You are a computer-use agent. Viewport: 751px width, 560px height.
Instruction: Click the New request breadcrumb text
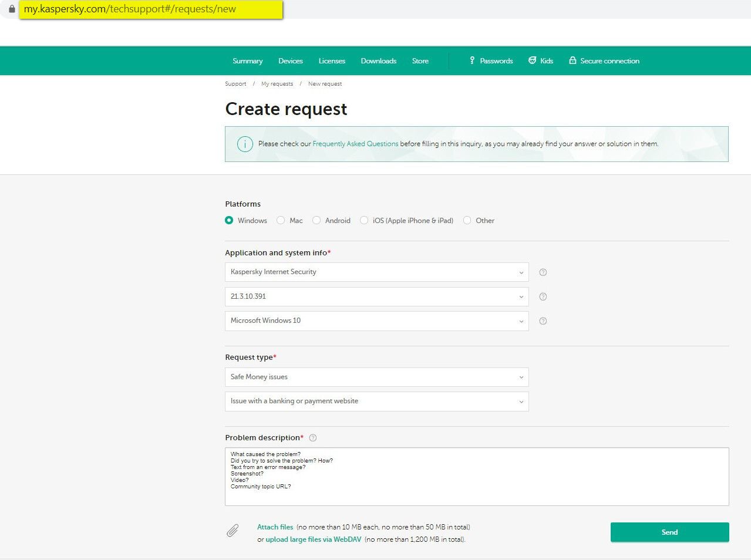[x=325, y=84]
